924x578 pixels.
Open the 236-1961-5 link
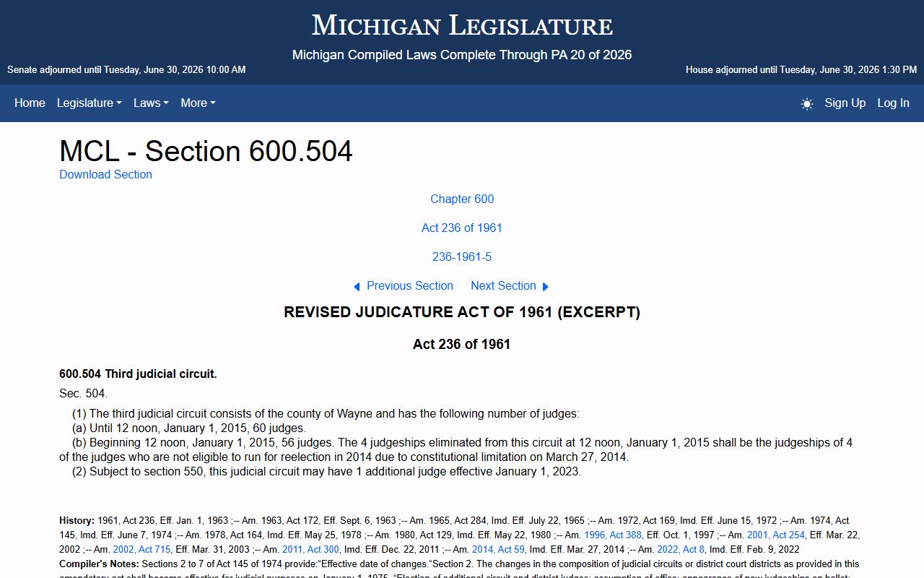[462, 256]
